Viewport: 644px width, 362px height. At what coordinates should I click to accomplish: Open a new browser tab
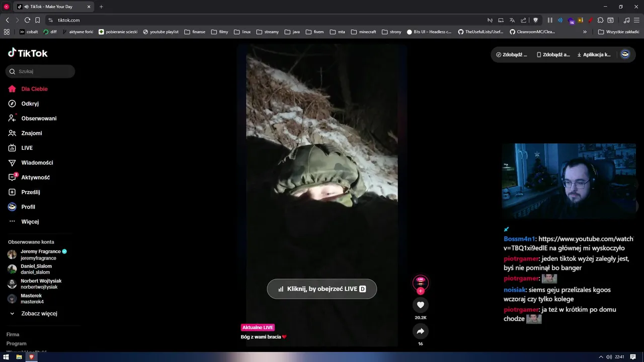[101, 7]
